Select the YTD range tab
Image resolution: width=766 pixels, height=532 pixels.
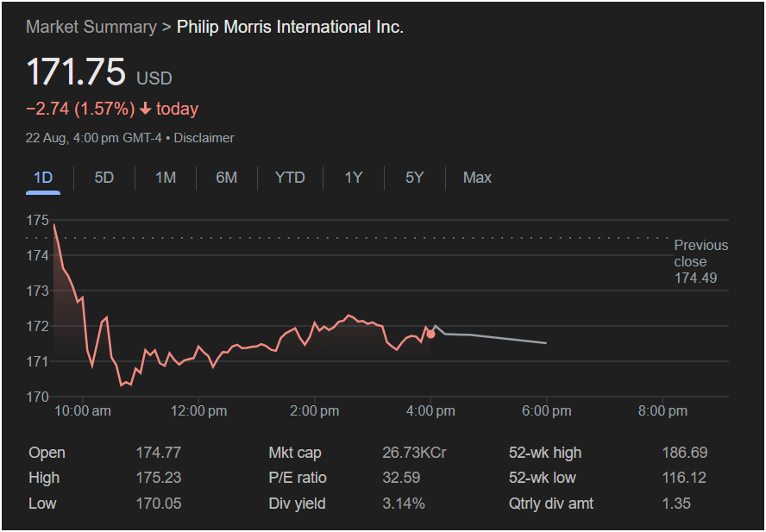[290, 178]
